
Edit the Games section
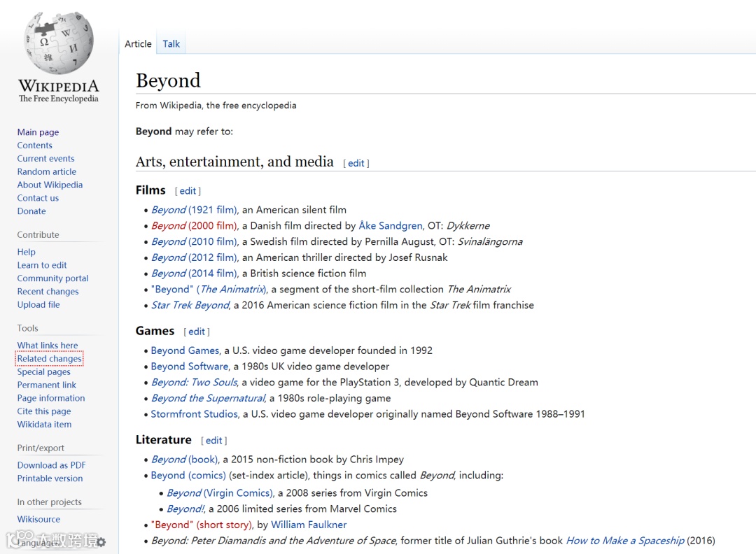pos(196,332)
